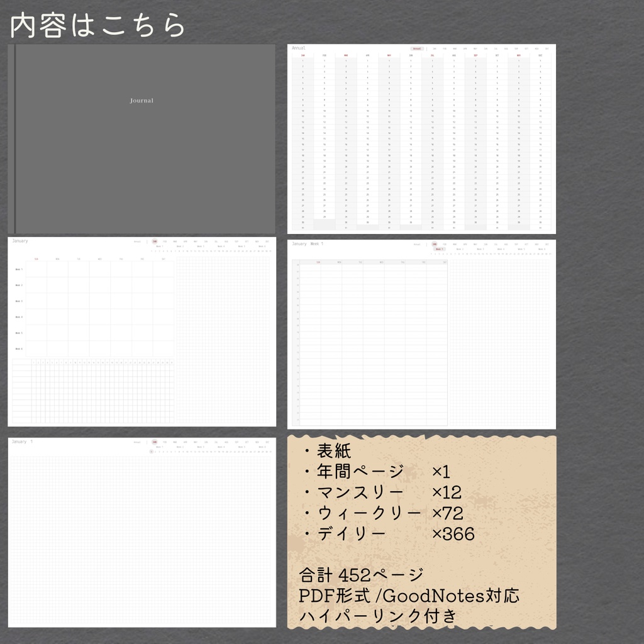This screenshot has width=644, height=644.
Task: Click the ×366 count
Action: [453, 534]
